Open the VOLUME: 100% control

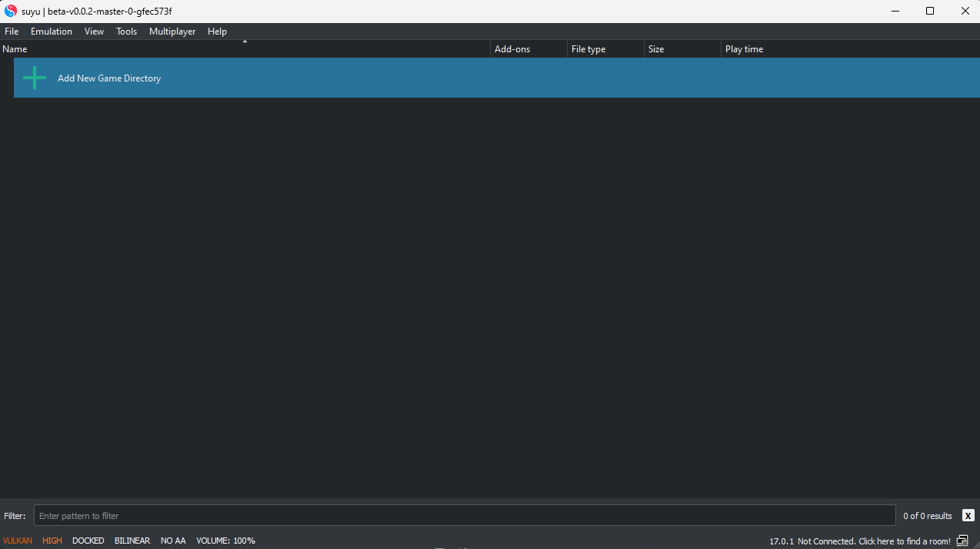225,541
